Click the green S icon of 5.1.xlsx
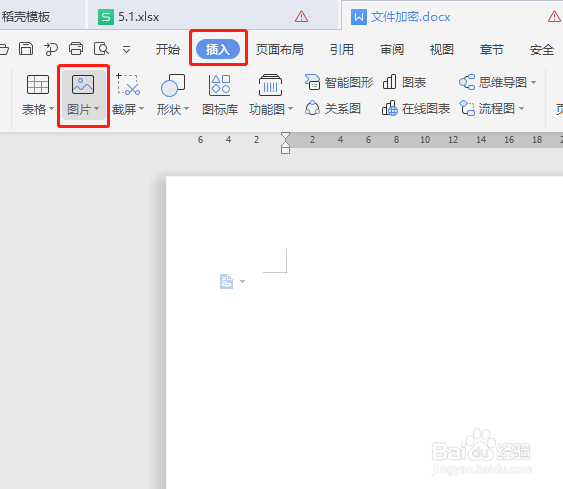The height and width of the screenshot is (489, 563). click(106, 17)
